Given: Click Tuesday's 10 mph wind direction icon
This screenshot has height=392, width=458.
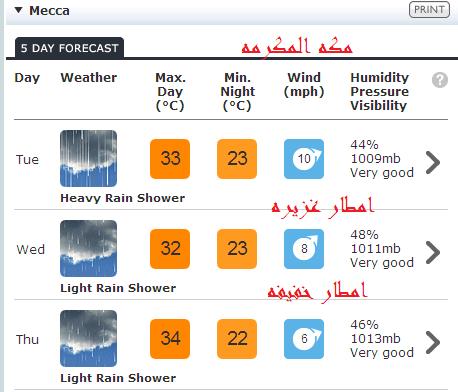Looking at the screenshot, I should [304, 159].
